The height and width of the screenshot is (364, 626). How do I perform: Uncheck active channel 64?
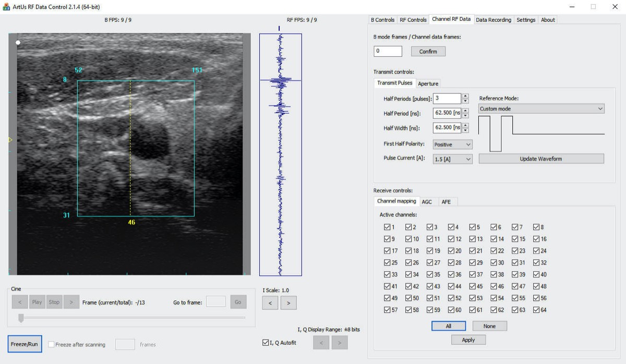click(536, 310)
